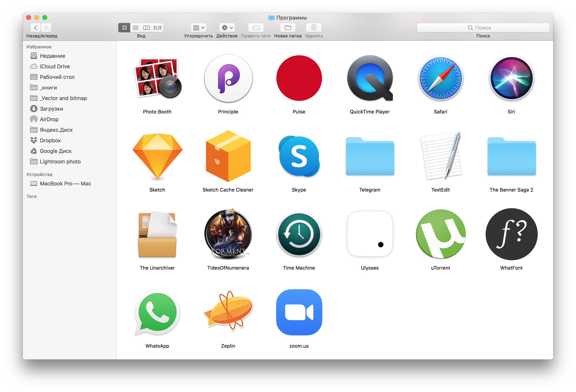Click the Новая папка button
Viewport: 576px width, 392px height.
coord(288,27)
